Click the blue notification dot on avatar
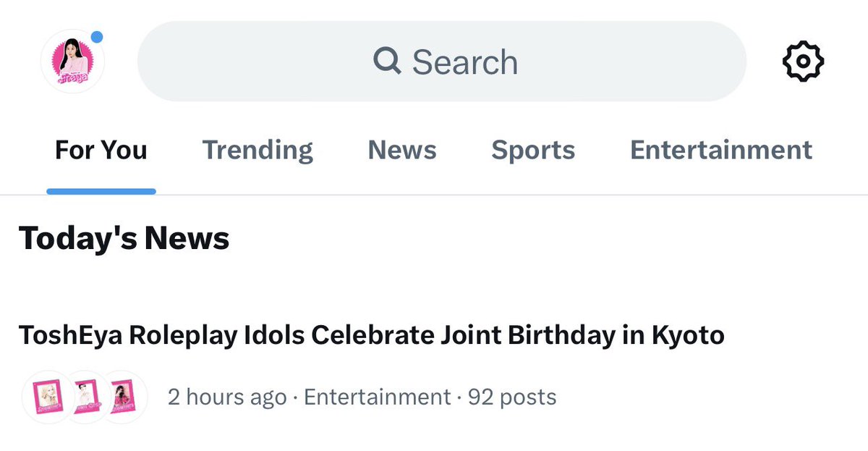This screenshot has width=868, height=451. pos(96,37)
